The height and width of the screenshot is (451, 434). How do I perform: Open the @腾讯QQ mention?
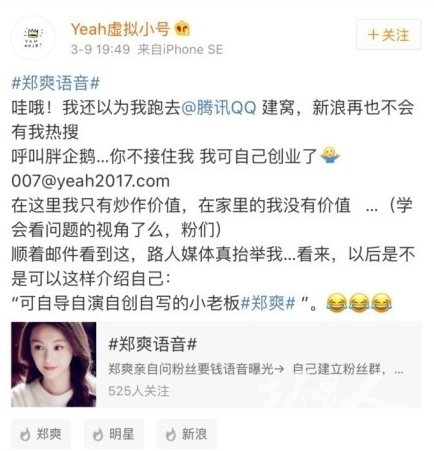(x=219, y=108)
